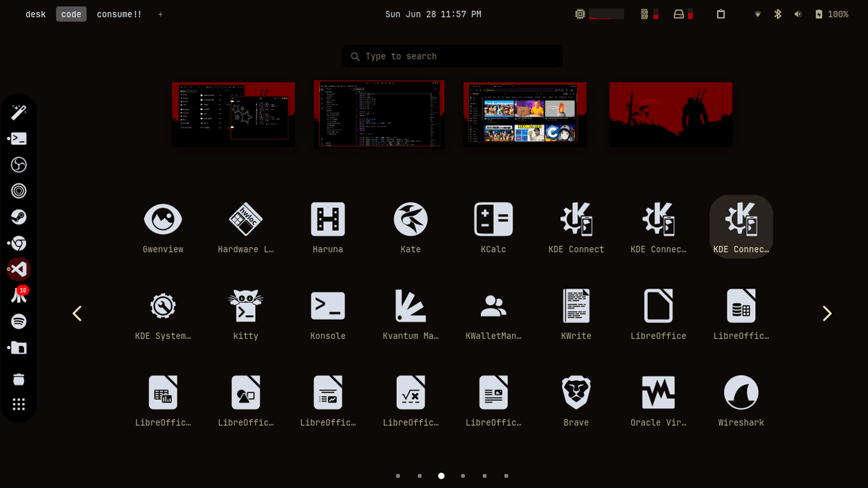
Task: Switch to the "consume!!" workspace
Action: point(119,14)
